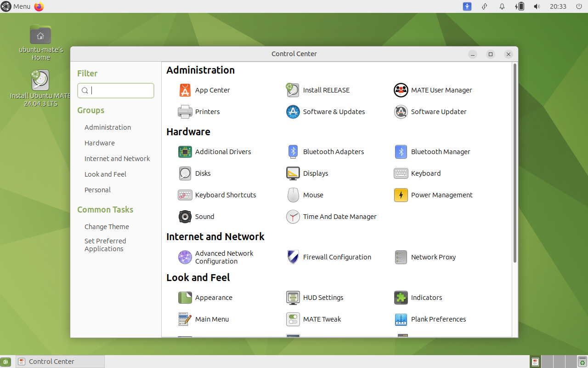Launch Time And Date Manager clock icon

(x=293, y=217)
